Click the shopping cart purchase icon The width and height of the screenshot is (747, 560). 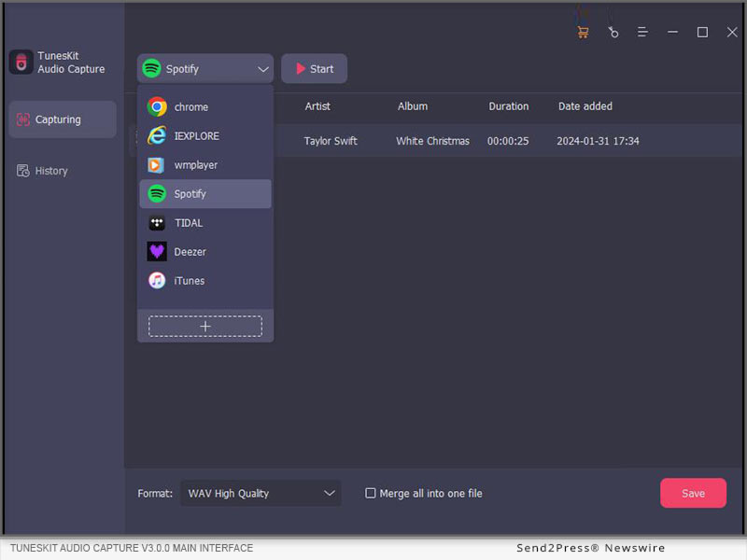click(583, 32)
